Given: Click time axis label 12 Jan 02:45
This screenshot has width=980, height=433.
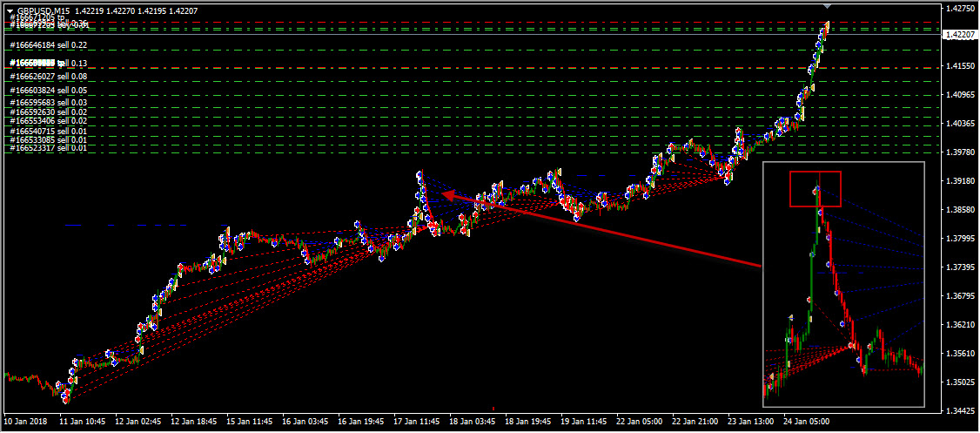Looking at the screenshot, I should coord(140,423).
